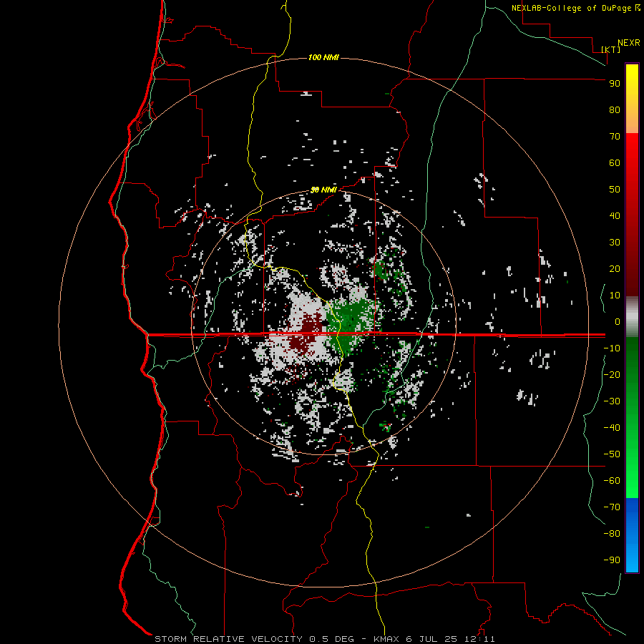Pick the gray near-zero segment of color bar
Image resolution: width=644 pixels, height=644 pixels.
tap(632, 316)
